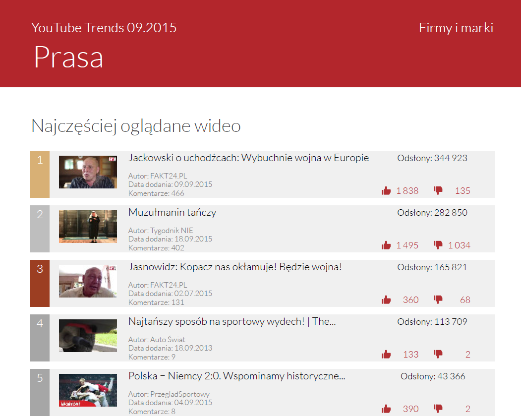Click the PrzegladSportowy channel name
The width and height of the screenshot is (521, 420).
(x=170, y=393)
